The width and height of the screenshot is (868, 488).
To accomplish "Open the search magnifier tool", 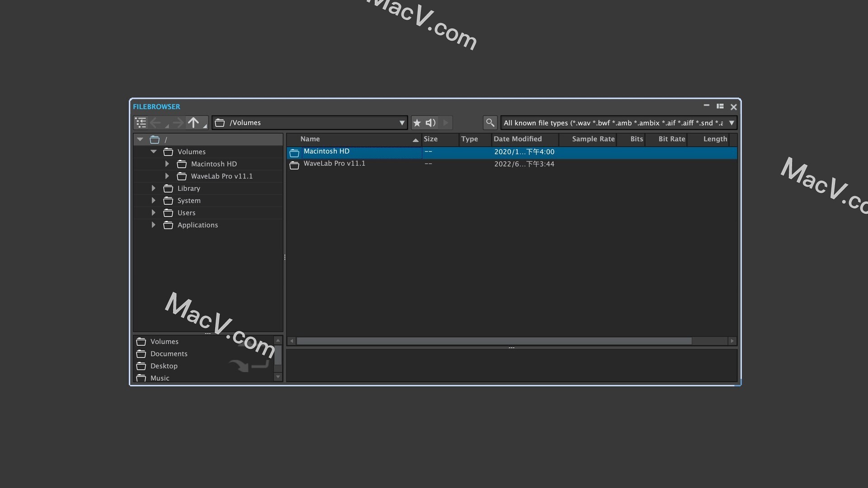I will pyautogui.click(x=490, y=122).
